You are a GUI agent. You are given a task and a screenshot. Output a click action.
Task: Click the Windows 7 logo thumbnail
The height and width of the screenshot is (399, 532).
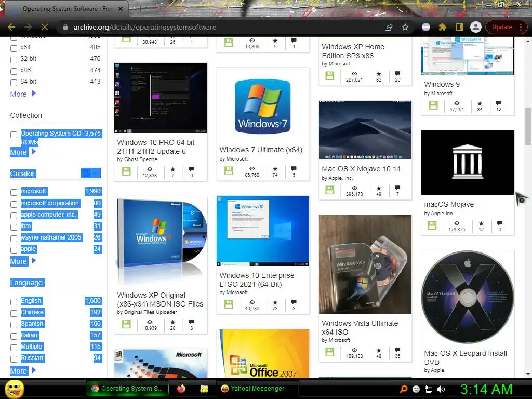(x=262, y=106)
